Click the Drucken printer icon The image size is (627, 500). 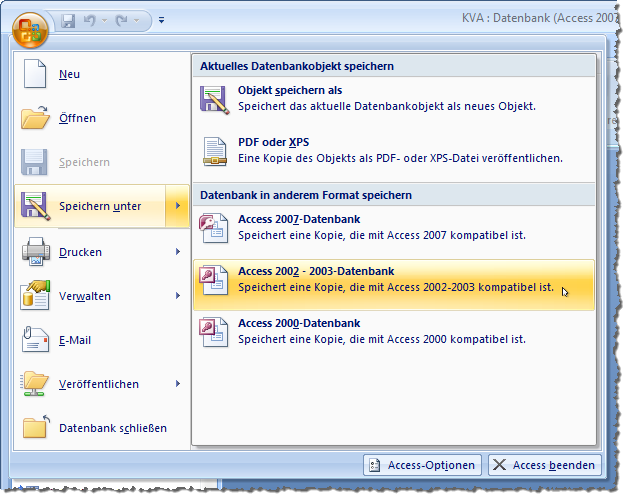tap(35, 252)
